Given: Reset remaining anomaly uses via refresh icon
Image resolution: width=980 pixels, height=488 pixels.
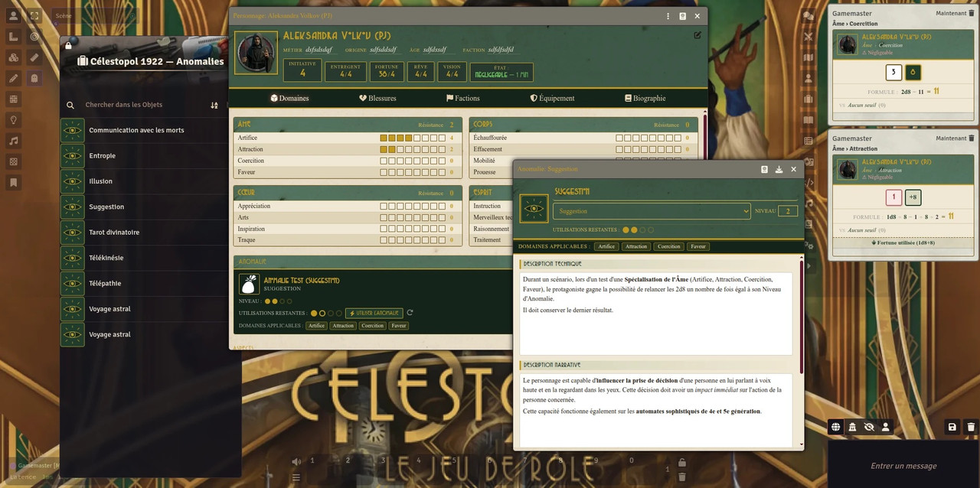Looking at the screenshot, I should tap(410, 313).
